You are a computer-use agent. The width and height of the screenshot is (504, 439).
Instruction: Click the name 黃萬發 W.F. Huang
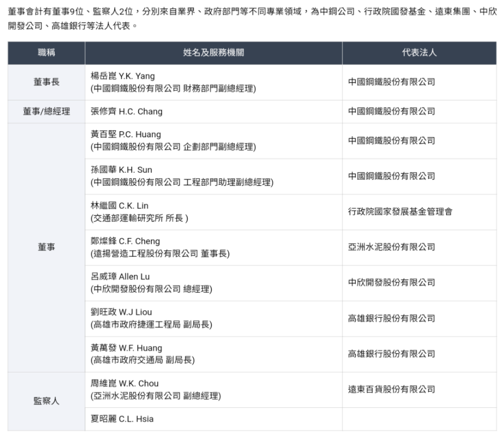pos(126,348)
